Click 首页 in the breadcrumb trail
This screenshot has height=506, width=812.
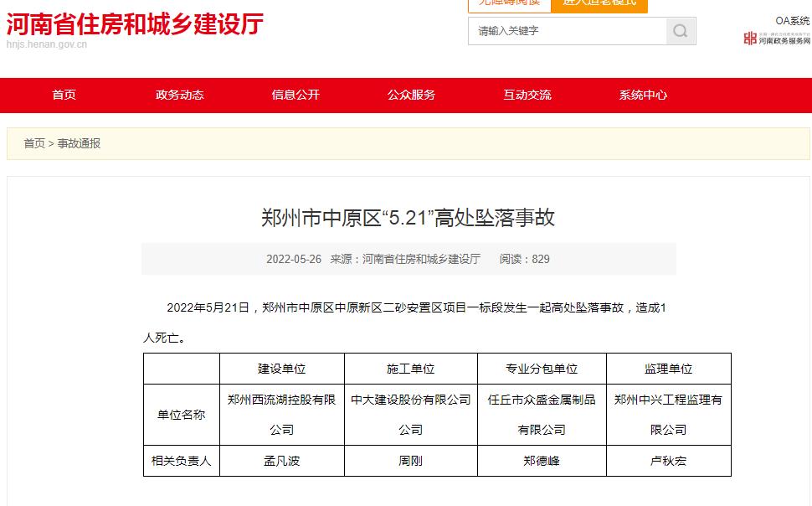[x=33, y=143]
